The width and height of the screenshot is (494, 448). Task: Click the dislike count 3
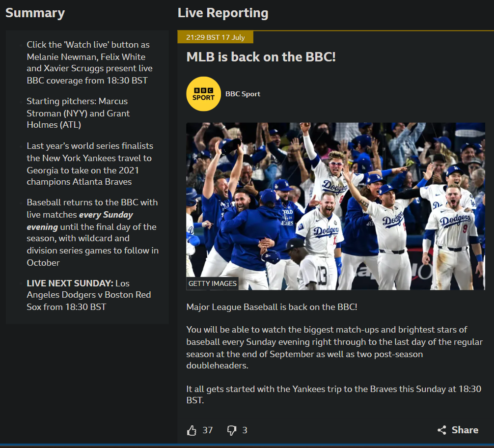pyautogui.click(x=245, y=430)
